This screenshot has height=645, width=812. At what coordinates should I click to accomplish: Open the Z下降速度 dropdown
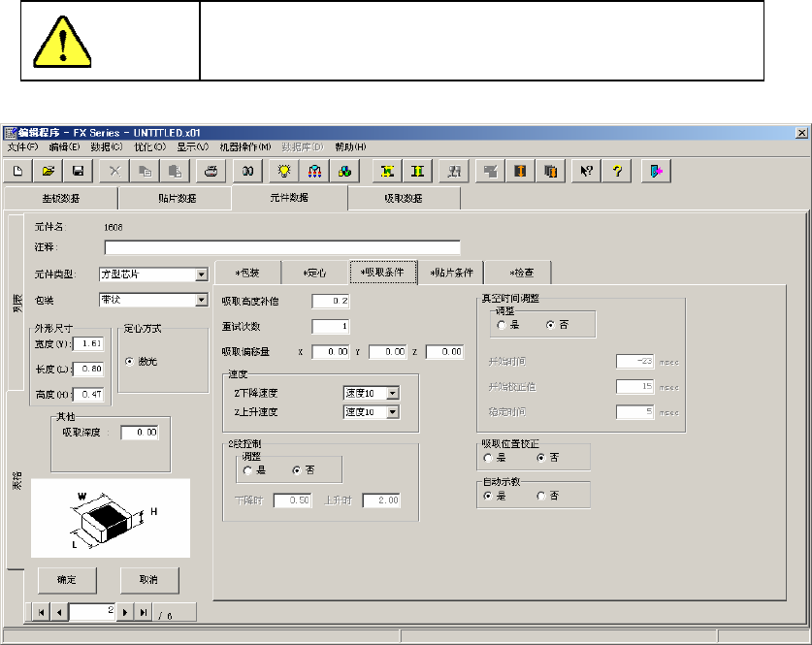(393, 393)
